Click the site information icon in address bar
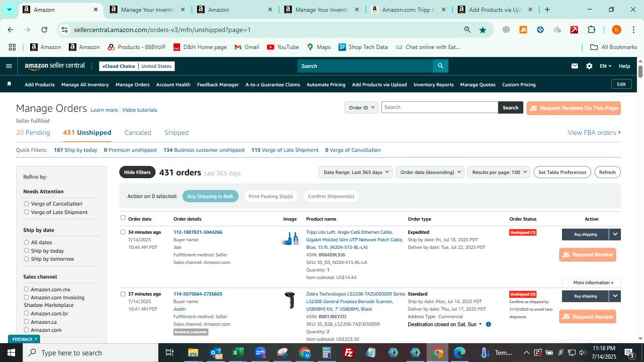644x362 pixels. 65,30
